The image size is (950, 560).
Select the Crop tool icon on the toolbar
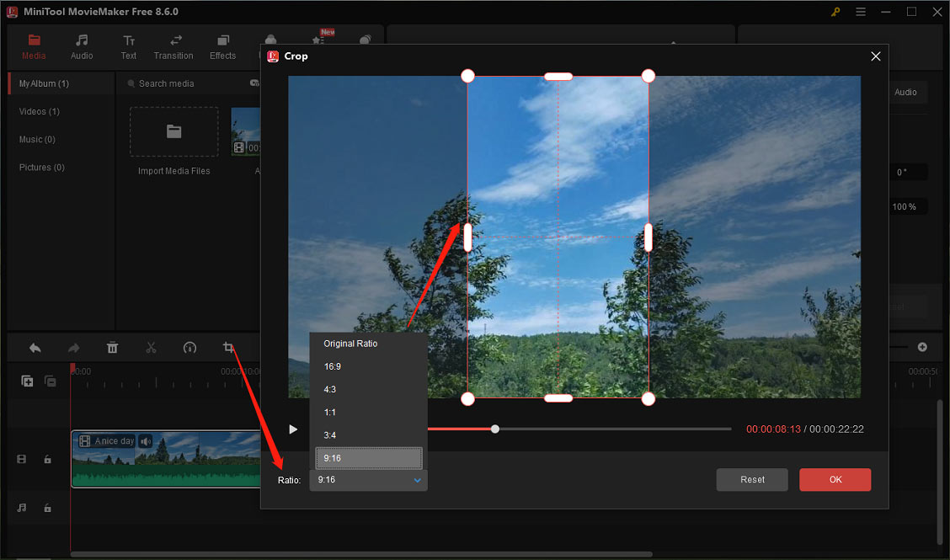pyautogui.click(x=228, y=347)
